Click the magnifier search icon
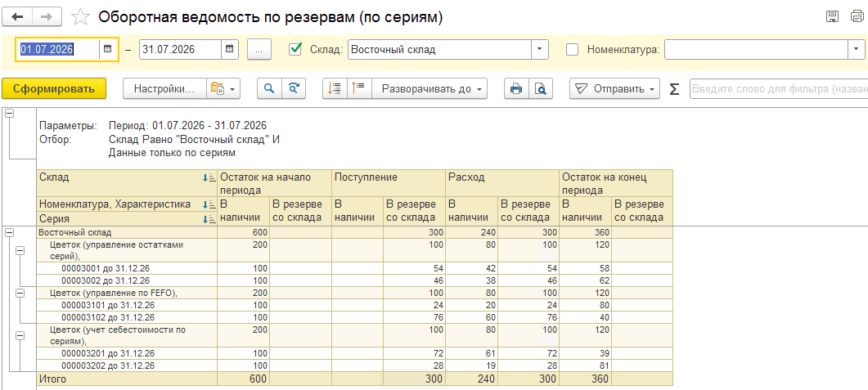The image size is (868, 390). click(x=270, y=88)
